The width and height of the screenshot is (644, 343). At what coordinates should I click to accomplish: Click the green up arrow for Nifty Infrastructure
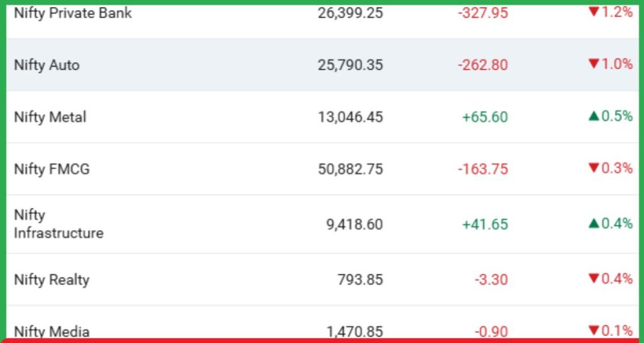pyautogui.click(x=594, y=223)
